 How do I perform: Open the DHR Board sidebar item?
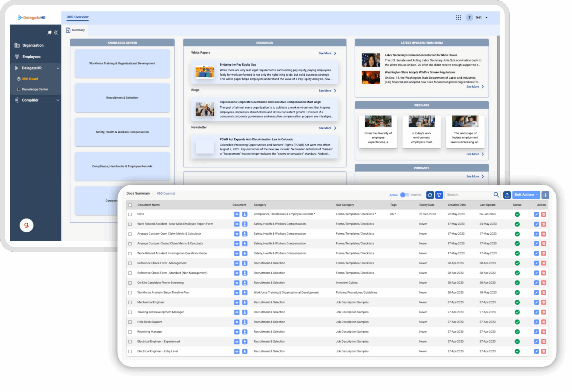coord(30,79)
